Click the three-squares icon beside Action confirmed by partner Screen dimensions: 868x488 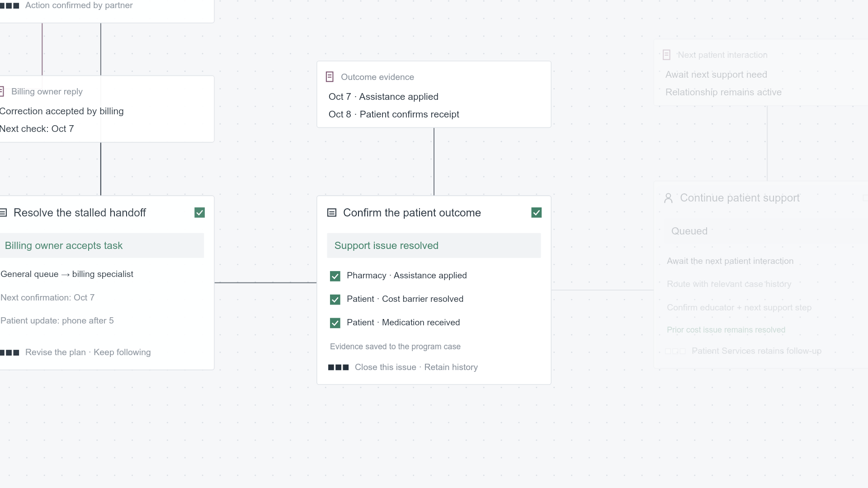(9, 5)
